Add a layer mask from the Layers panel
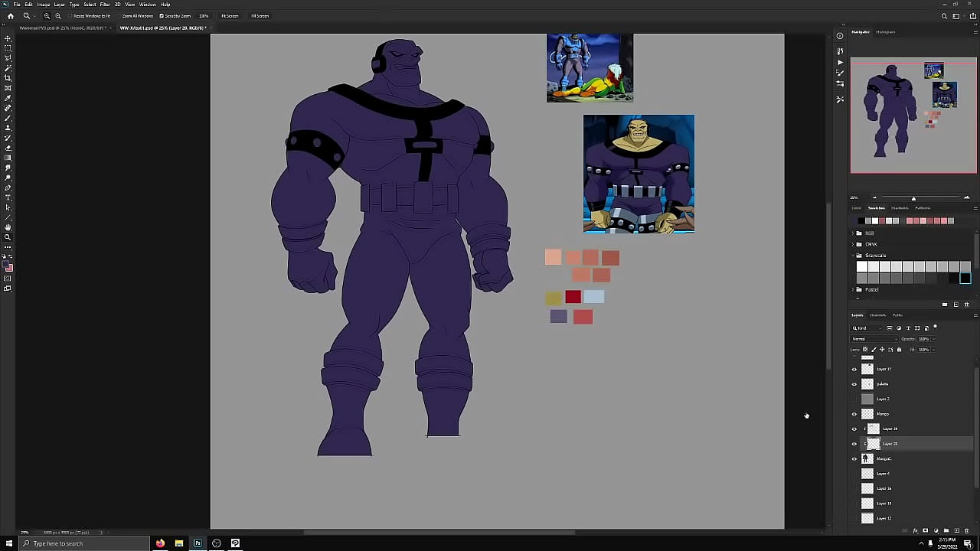Viewport: 980px width, 551px height. click(x=925, y=530)
